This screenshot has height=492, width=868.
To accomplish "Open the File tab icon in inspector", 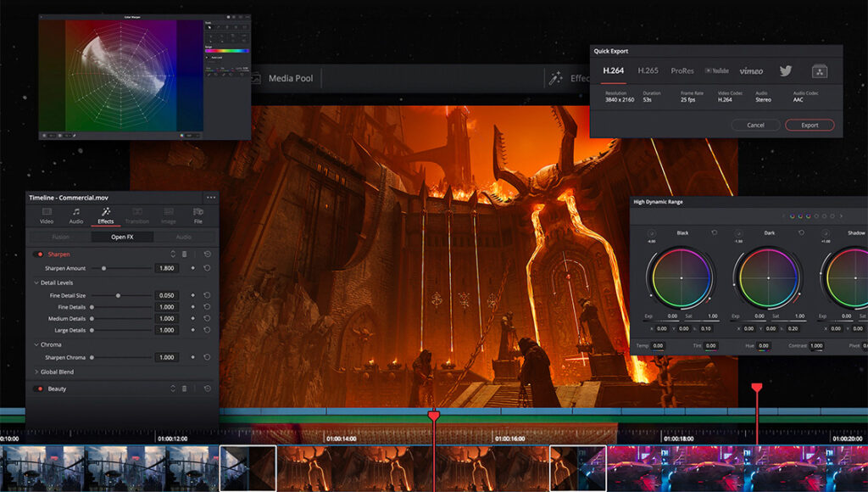I will tap(198, 212).
